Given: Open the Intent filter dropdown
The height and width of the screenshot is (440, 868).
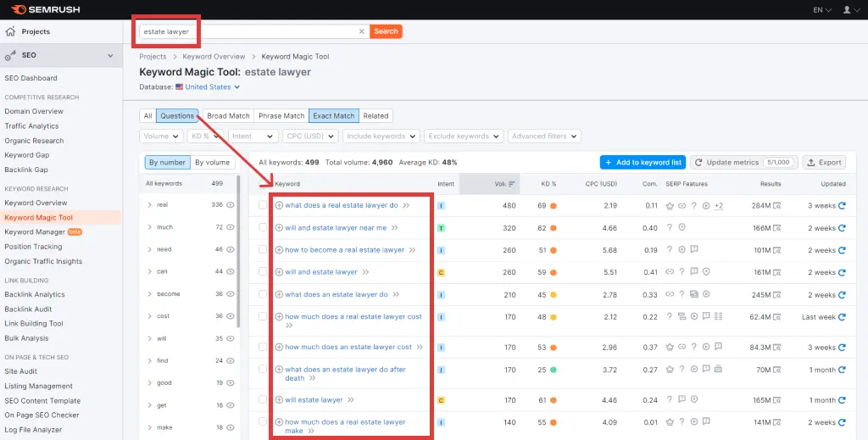Looking at the screenshot, I should pos(253,136).
